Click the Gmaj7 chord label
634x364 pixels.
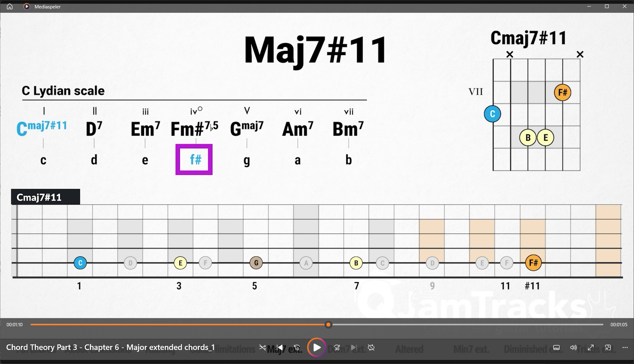(247, 128)
